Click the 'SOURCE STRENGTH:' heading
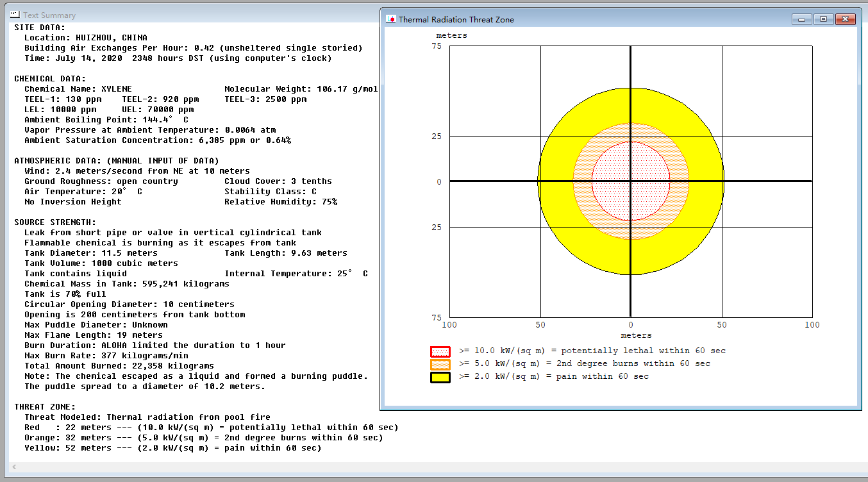 55,222
